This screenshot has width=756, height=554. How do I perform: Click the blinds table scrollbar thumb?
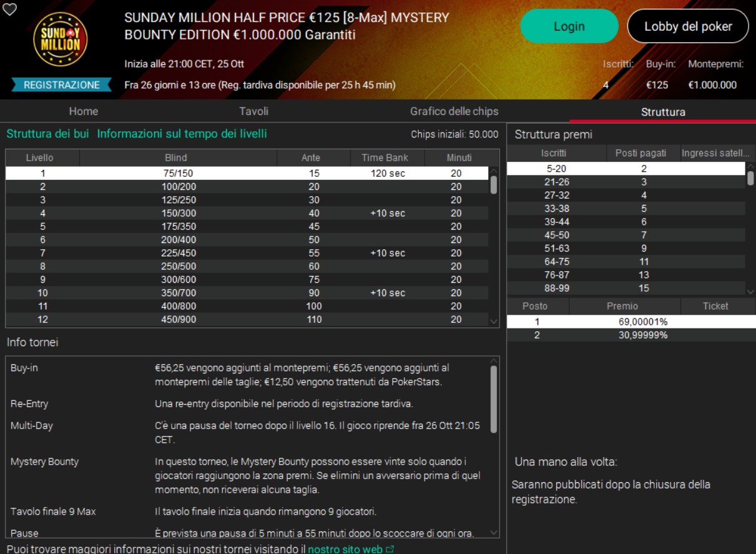494,185
